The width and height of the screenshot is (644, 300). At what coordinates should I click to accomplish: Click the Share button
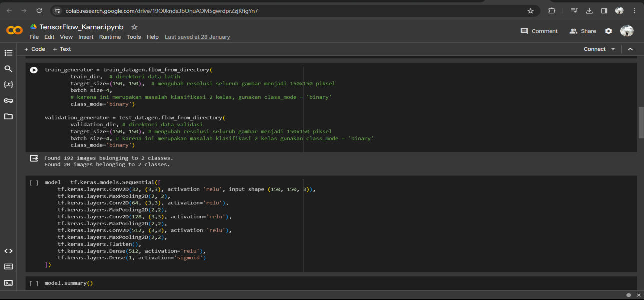(x=583, y=31)
